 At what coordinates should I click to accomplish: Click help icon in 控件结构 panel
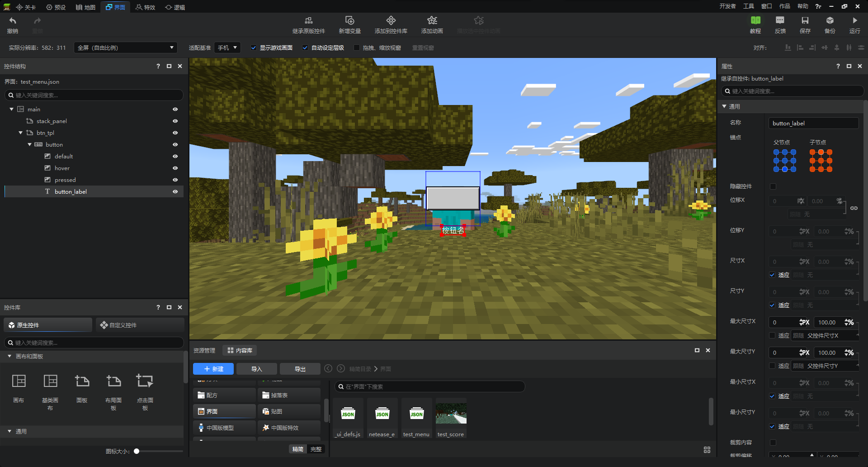click(x=158, y=66)
